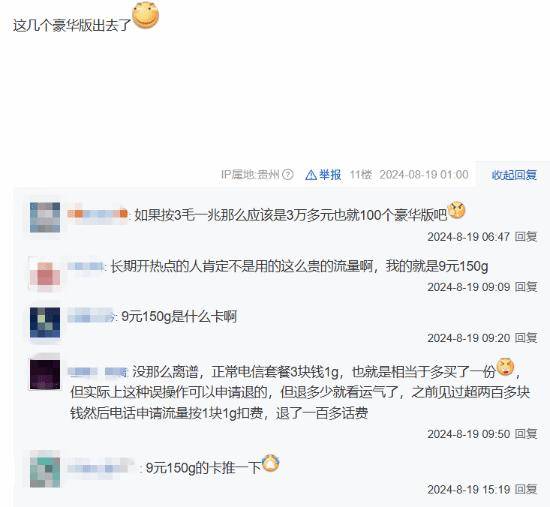Open the teal avatar of last commenter
The width and height of the screenshot is (550, 507).
point(45,472)
